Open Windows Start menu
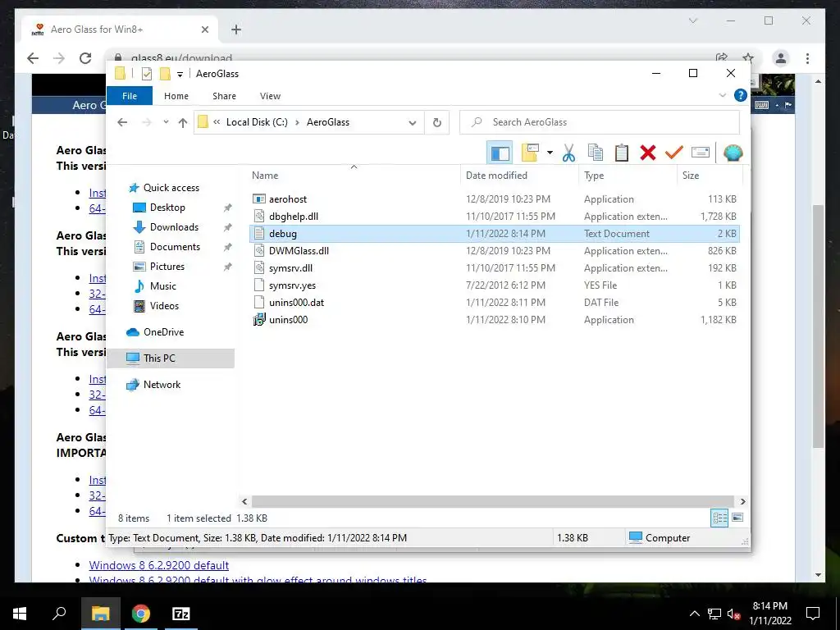The height and width of the screenshot is (630, 840). point(20,614)
